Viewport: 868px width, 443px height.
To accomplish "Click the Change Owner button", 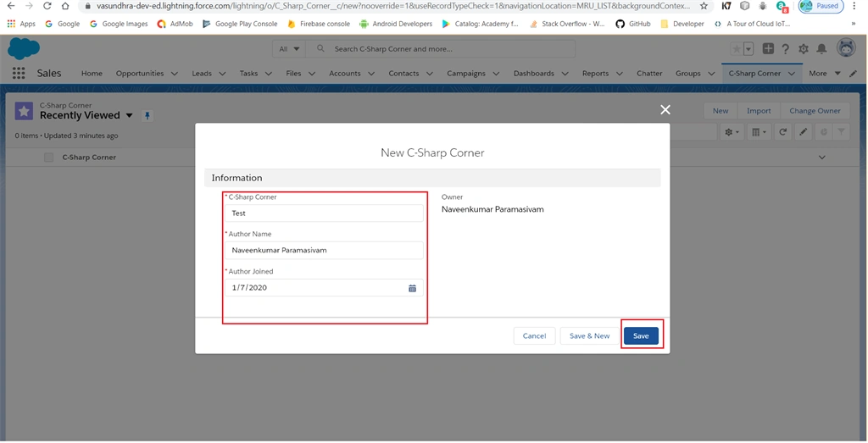I will (x=815, y=111).
